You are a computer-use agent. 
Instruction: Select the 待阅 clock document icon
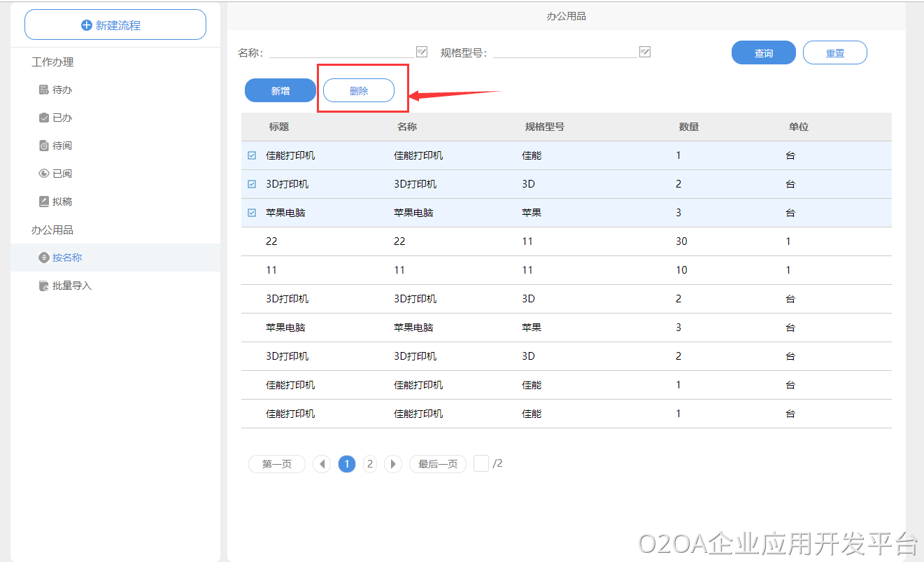[x=44, y=146]
